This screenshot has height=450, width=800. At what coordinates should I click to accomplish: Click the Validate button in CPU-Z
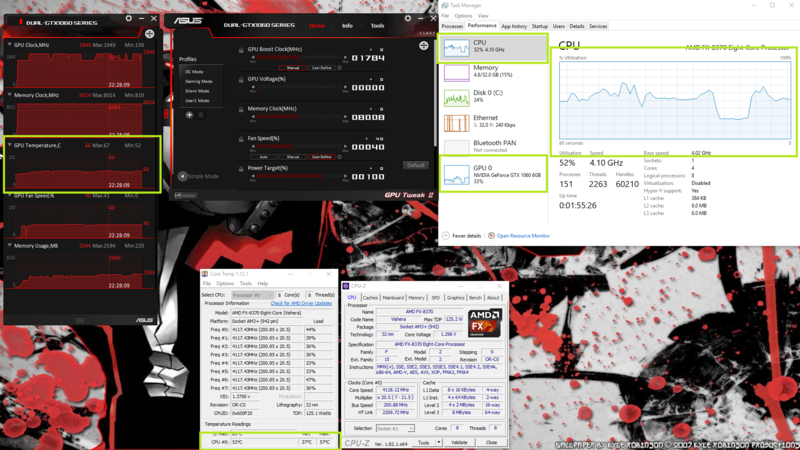459,442
